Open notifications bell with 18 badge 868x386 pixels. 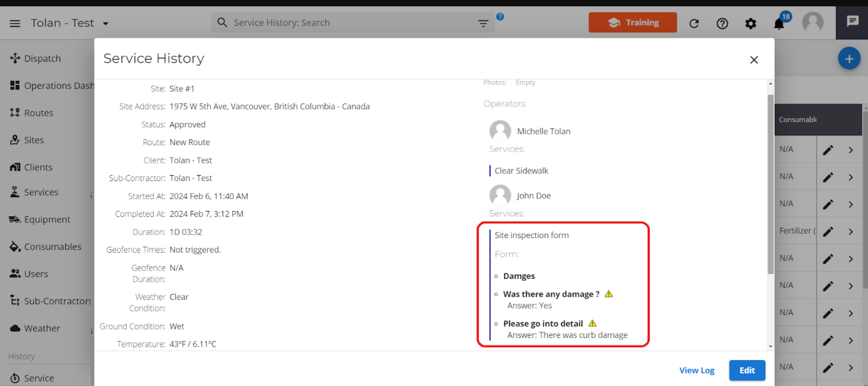coord(779,23)
